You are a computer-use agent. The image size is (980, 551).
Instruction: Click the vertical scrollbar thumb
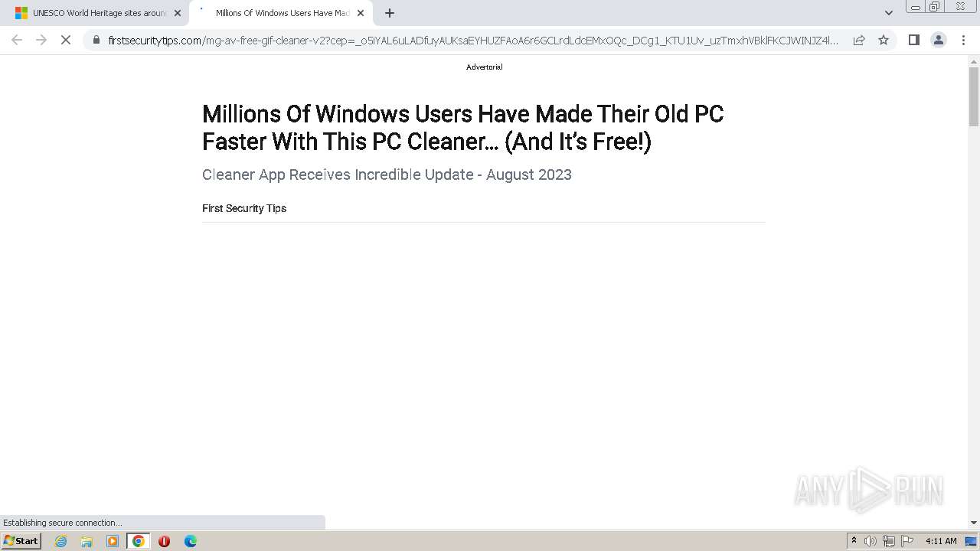click(974, 96)
